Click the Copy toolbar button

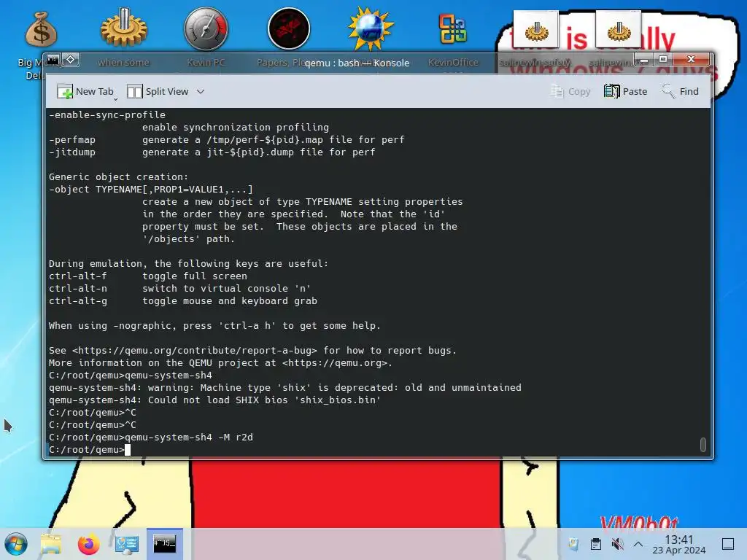point(570,91)
